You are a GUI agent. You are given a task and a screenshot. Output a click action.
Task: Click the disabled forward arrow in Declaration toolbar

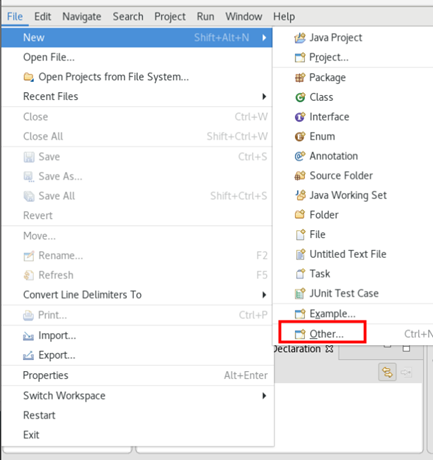click(406, 372)
